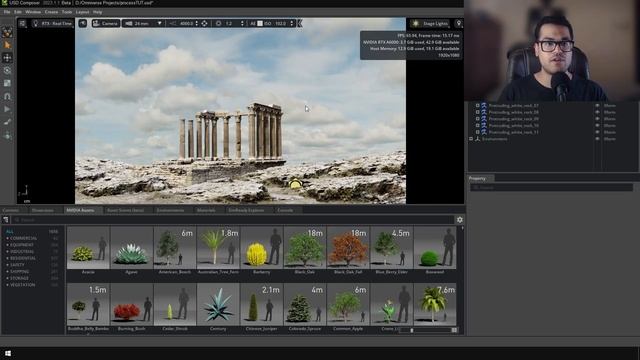
Task: Click the focus distance 4000.0 stepper arrows
Action: [x=196, y=24]
